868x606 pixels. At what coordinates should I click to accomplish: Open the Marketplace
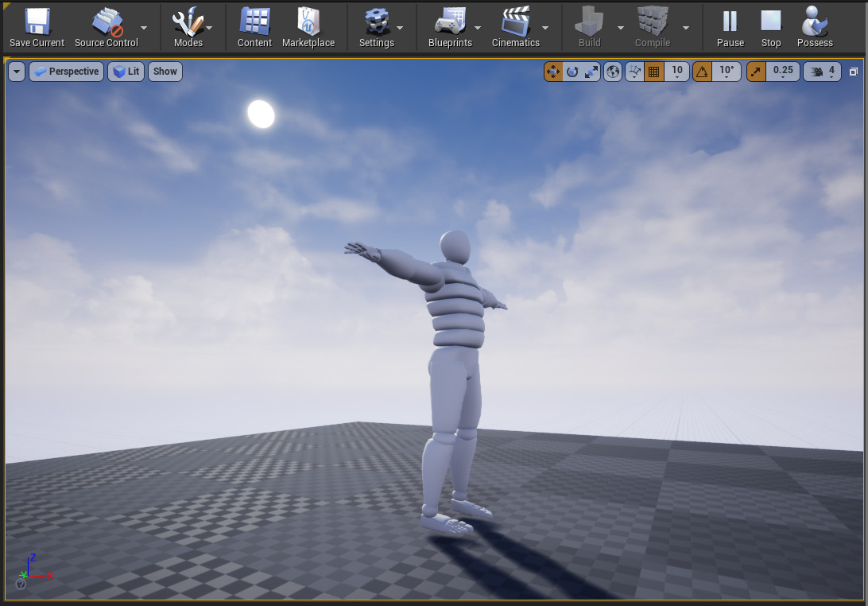[309, 26]
